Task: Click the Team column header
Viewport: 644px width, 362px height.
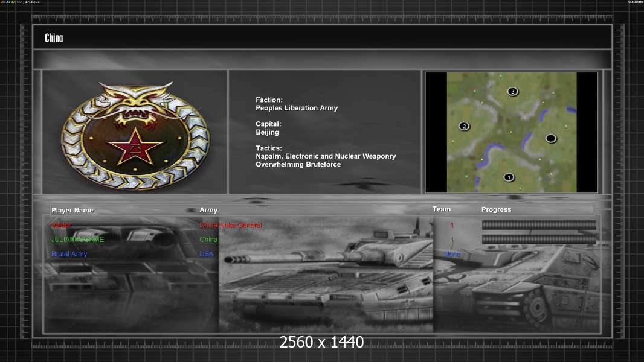Action: [x=442, y=209]
